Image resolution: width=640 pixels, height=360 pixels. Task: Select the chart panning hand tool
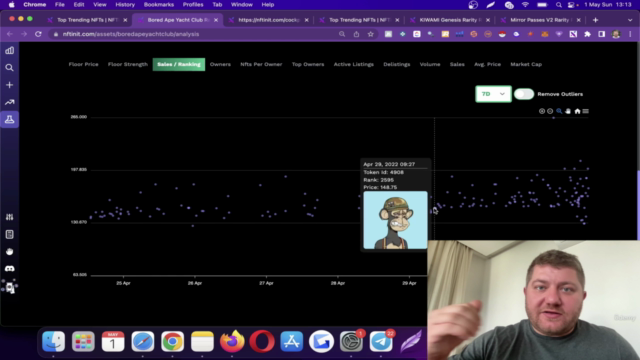point(568,111)
